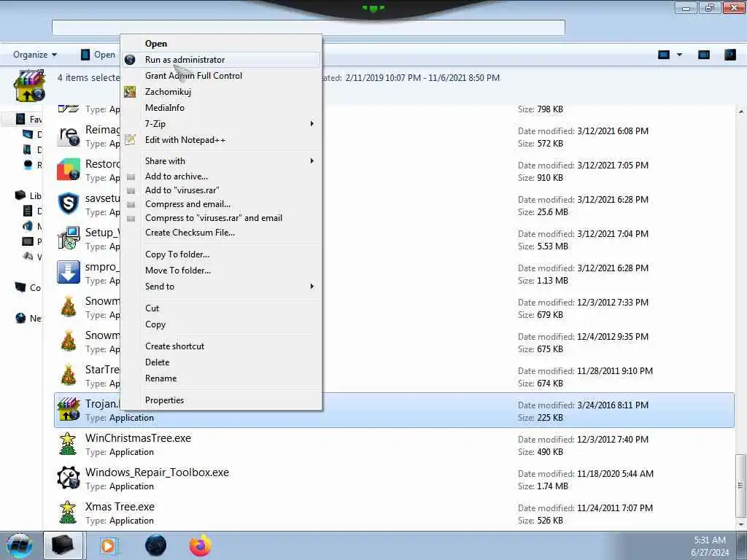Screen dimensions: 747x560
Task: Click the Edit with Notepad++ icon
Action: pyautogui.click(x=130, y=139)
